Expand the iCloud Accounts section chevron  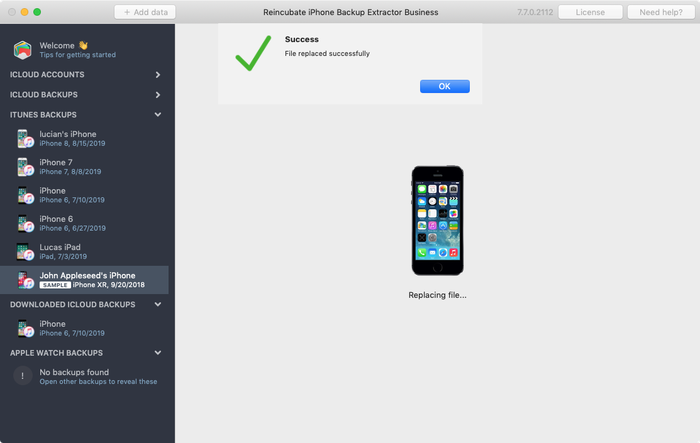point(158,75)
